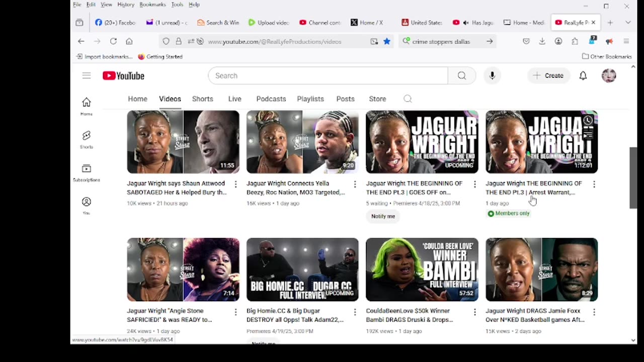Click the Firefox address bar URL

coord(275,41)
